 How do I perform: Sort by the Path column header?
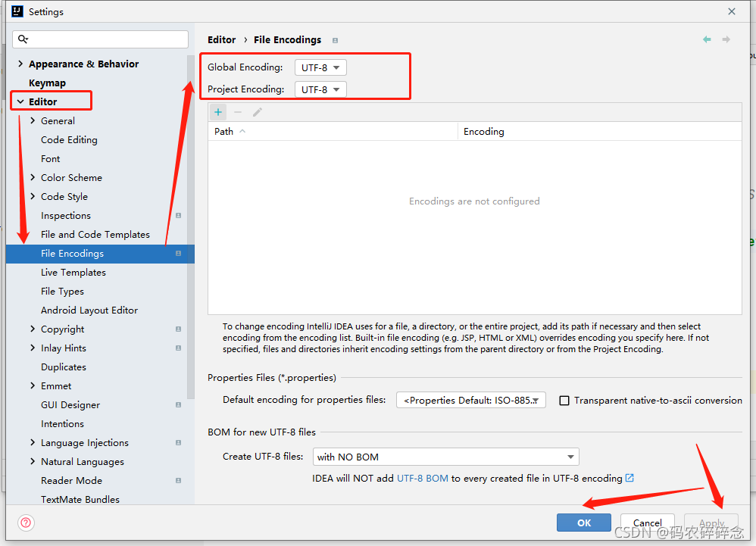coord(333,131)
